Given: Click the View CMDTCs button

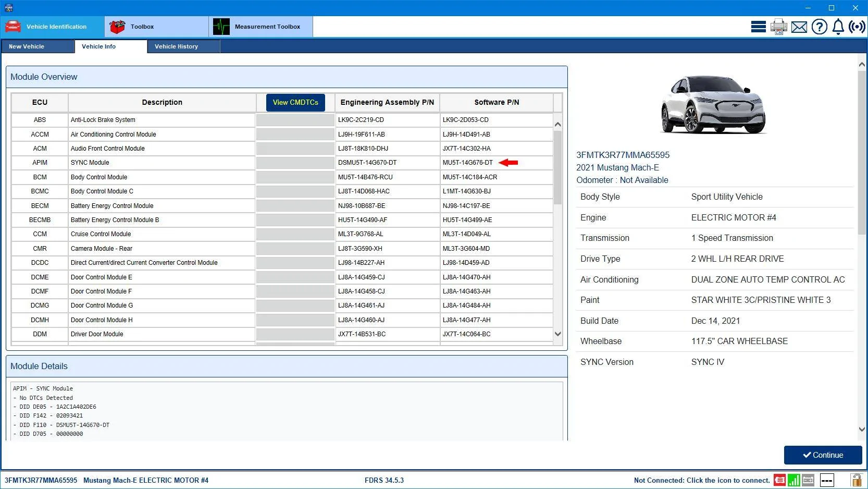Looking at the screenshot, I should click(295, 102).
